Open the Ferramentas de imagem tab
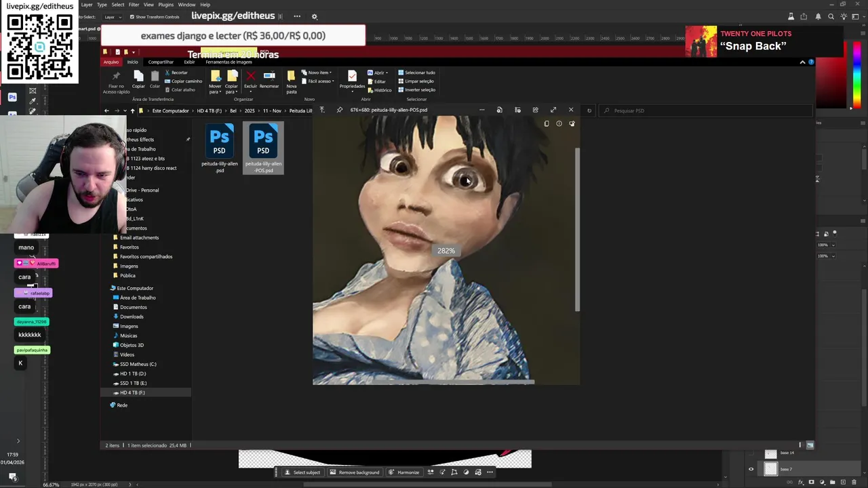868x488 pixels. tap(229, 62)
